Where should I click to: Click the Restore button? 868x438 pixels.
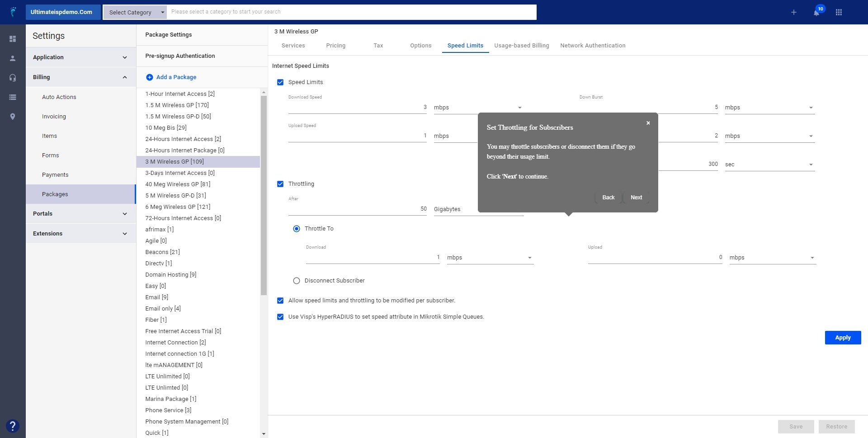[836, 427]
